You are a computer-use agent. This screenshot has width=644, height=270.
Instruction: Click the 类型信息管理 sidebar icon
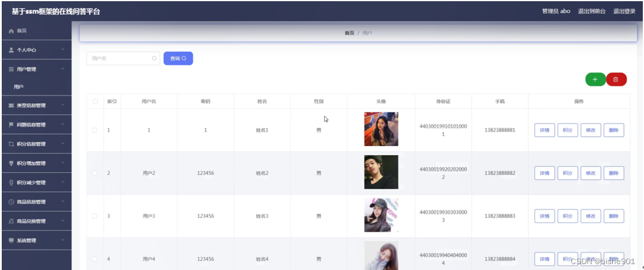pos(11,106)
